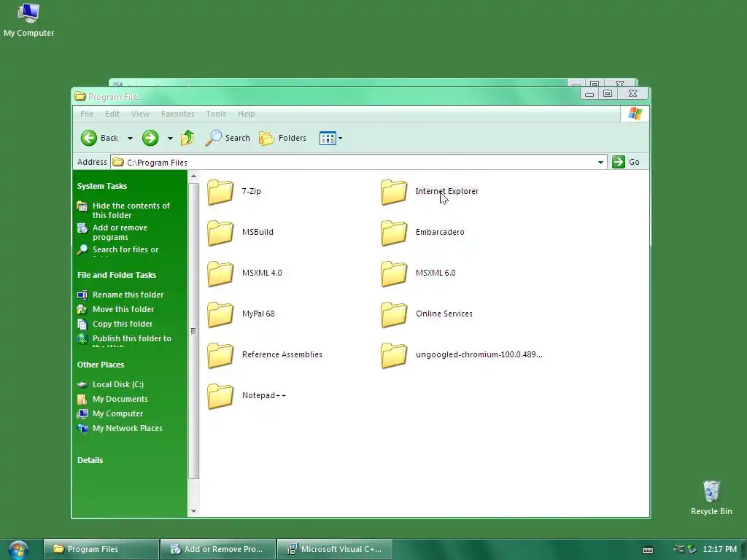Open the Search pane
Viewport: 747px width, 560px height.
[x=228, y=138]
